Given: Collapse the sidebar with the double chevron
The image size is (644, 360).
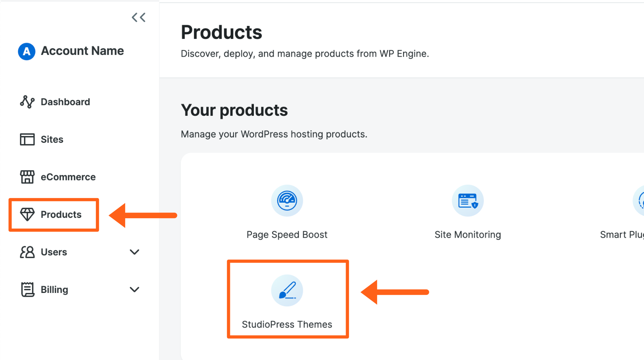Looking at the screenshot, I should coord(138,17).
